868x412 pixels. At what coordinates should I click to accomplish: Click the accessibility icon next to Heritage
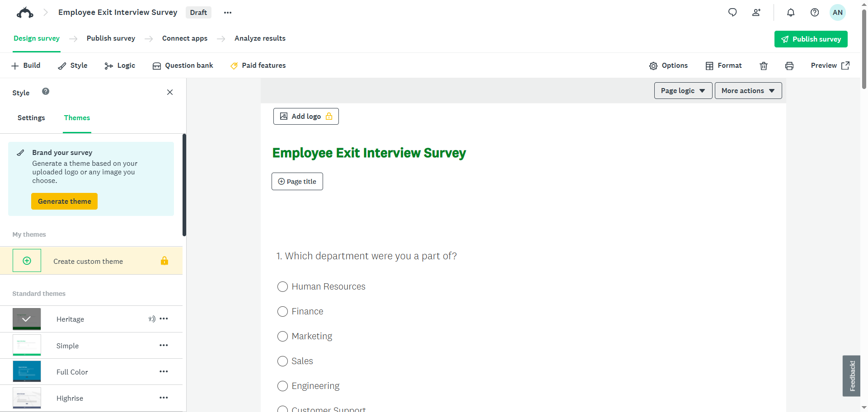(x=152, y=319)
